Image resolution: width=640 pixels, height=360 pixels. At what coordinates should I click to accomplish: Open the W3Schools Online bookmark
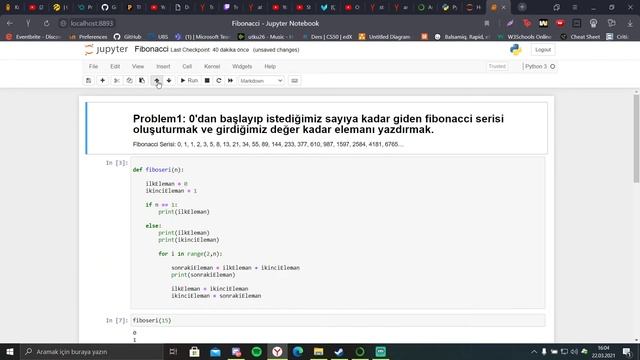tap(525, 37)
